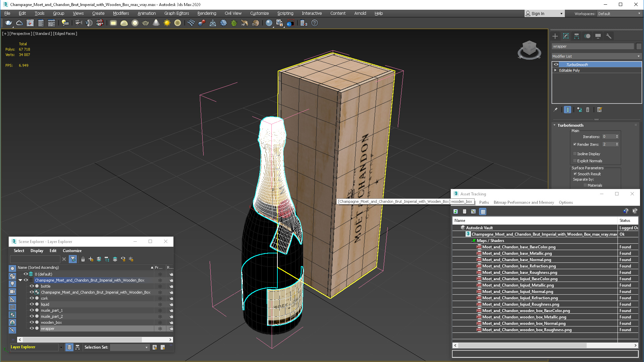Toggle display filter for lights in Scene Explorer
The height and width of the screenshot is (362, 644).
pyautogui.click(x=12, y=284)
